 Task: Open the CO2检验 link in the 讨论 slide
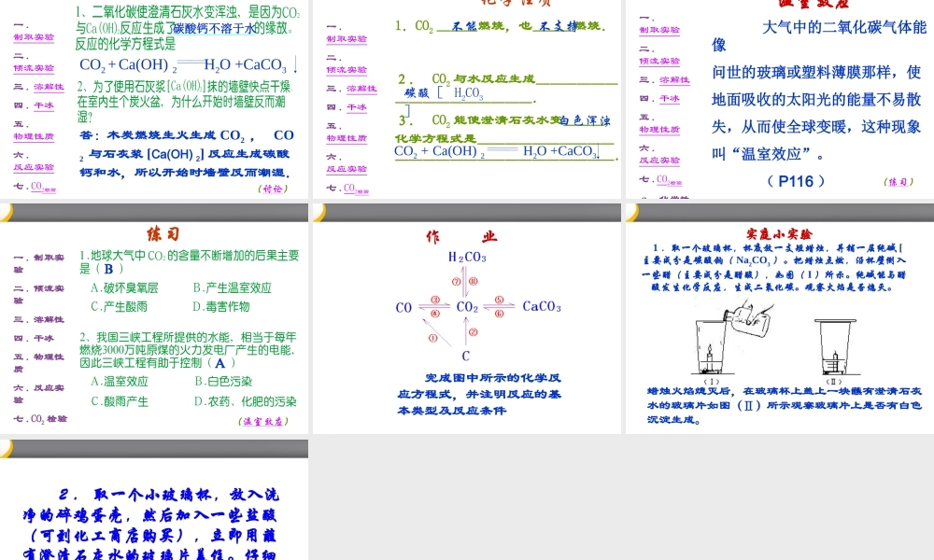(44, 187)
